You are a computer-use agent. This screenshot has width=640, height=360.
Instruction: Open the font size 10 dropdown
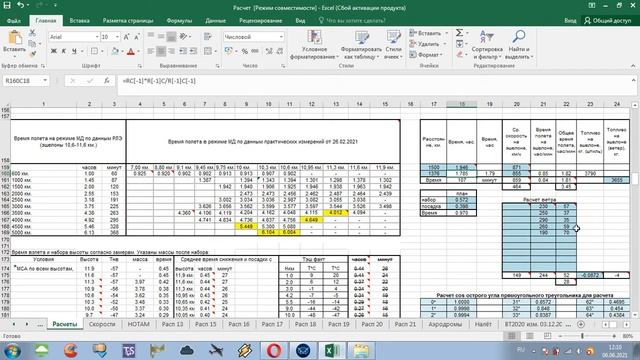(x=117, y=37)
